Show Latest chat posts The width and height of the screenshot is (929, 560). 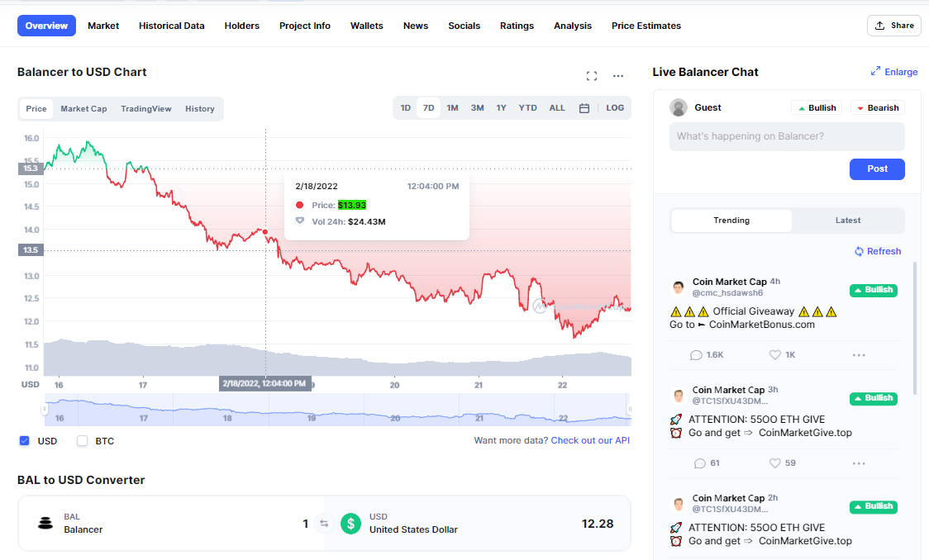(848, 221)
